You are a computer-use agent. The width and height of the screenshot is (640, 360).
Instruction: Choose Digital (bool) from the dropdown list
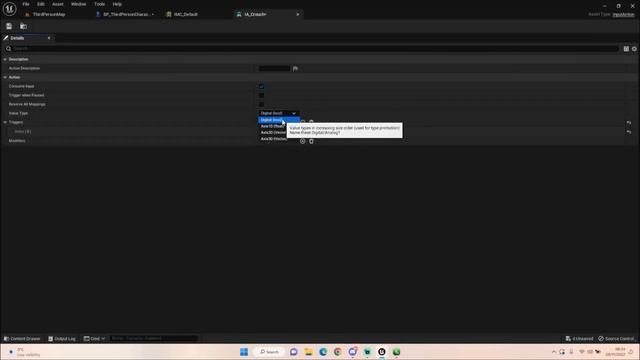[x=279, y=120]
